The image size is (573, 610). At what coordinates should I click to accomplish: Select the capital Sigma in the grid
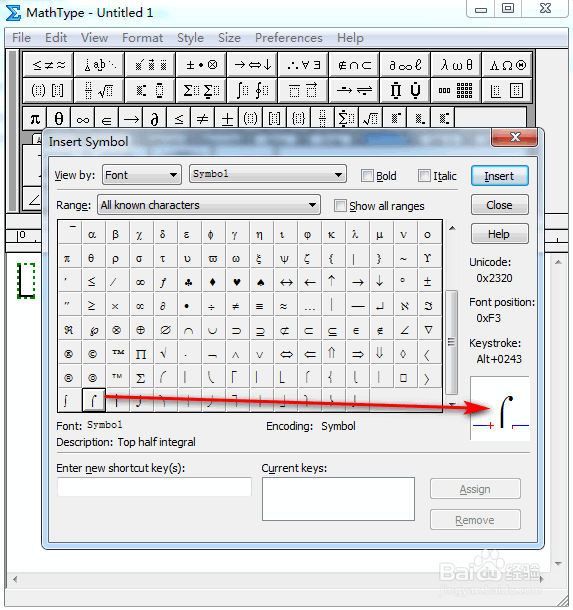(x=140, y=377)
